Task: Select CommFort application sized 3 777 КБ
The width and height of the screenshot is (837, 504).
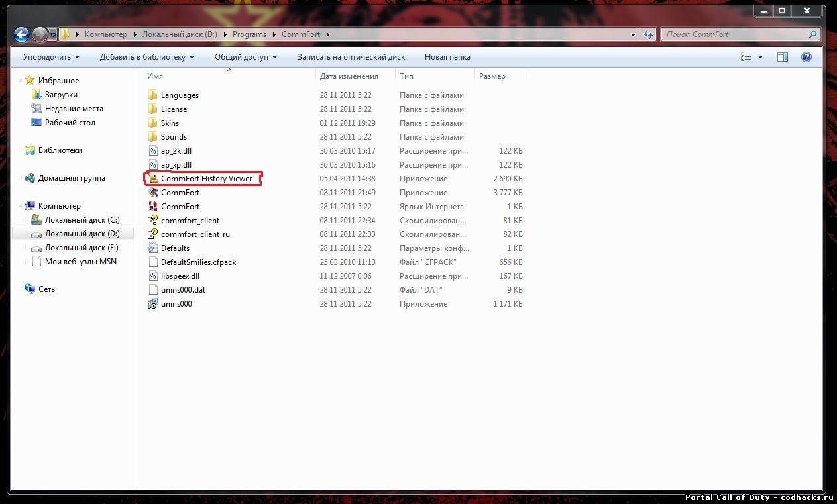Action: [180, 193]
